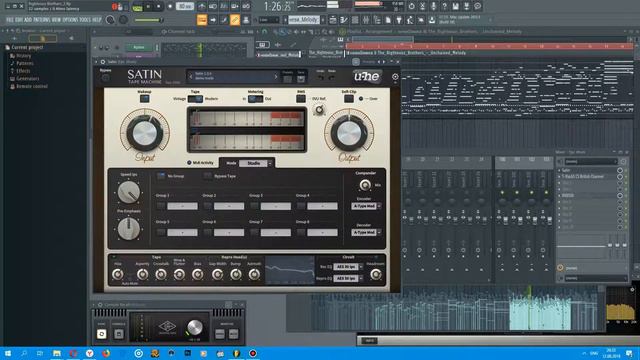Enable the Soft Clip button
The image size is (640, 360).
coord(349,99)
